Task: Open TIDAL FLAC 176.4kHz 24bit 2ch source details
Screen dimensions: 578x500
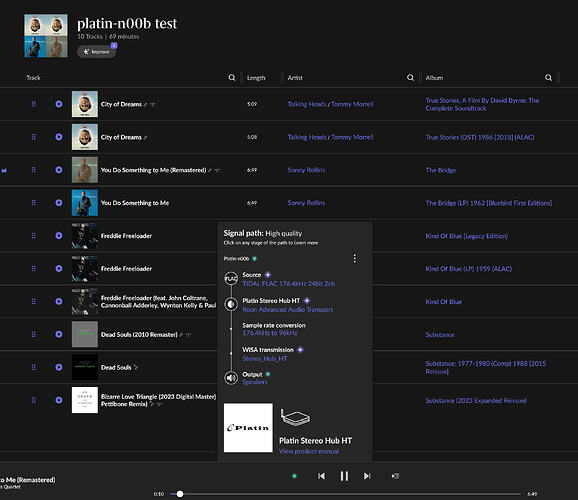Action: [x=289, y=284]
